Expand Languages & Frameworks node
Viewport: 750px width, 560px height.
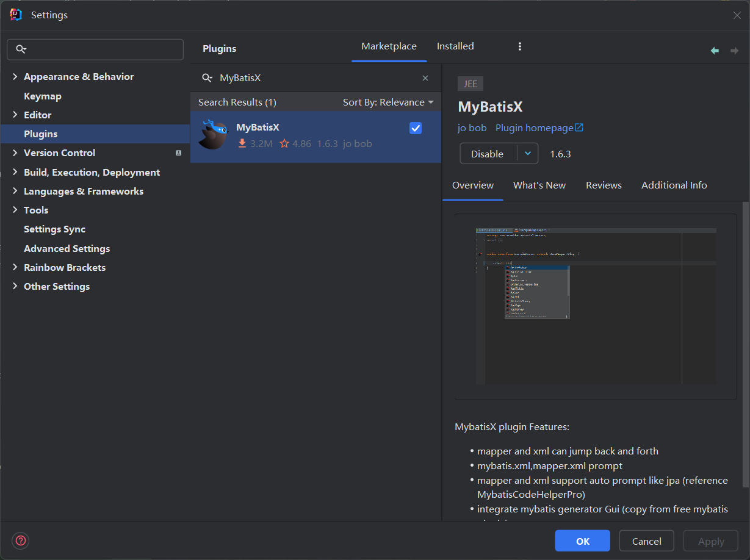(15, 191)
